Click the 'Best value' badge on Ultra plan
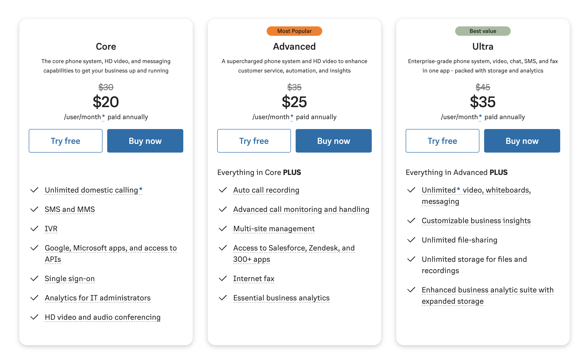 (x=483, y=31)
